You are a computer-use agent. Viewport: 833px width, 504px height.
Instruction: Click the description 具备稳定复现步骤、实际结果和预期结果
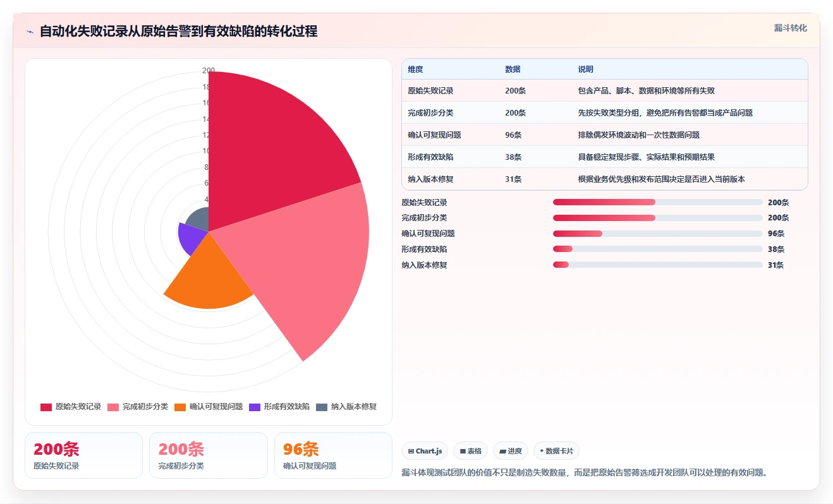point(646,157)
